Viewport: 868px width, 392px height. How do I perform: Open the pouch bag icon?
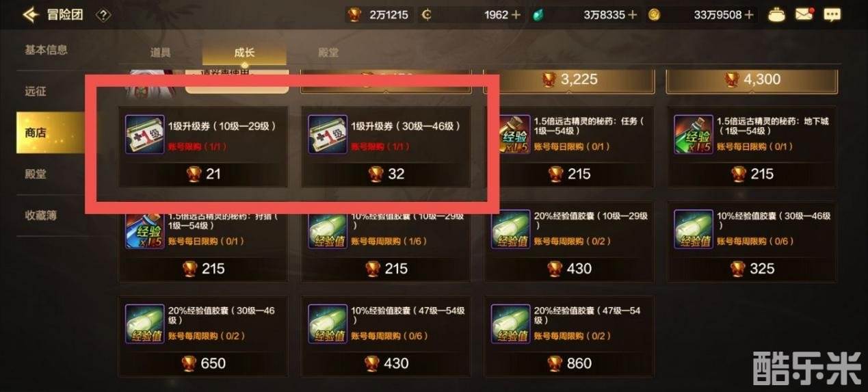[x=776, y=14]
